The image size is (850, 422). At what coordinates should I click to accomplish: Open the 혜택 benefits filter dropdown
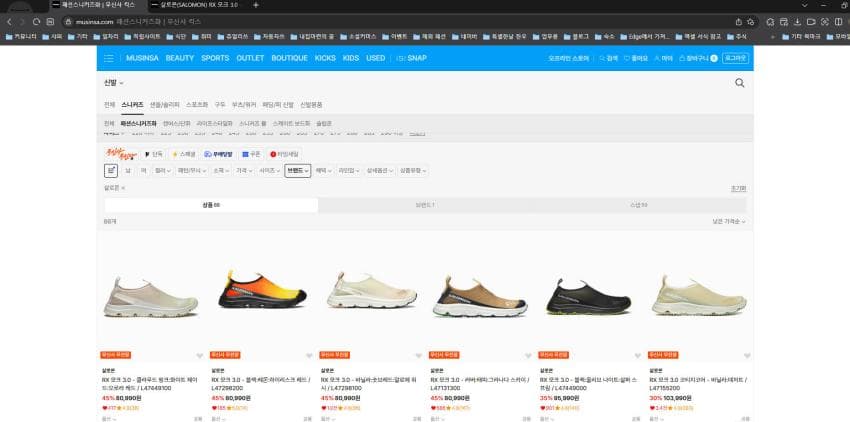324,170
